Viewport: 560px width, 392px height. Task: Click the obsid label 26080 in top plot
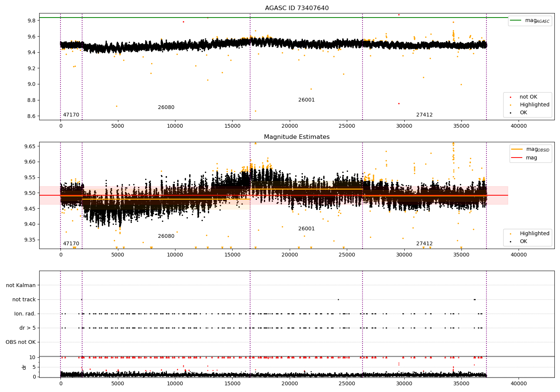[166, 108]
